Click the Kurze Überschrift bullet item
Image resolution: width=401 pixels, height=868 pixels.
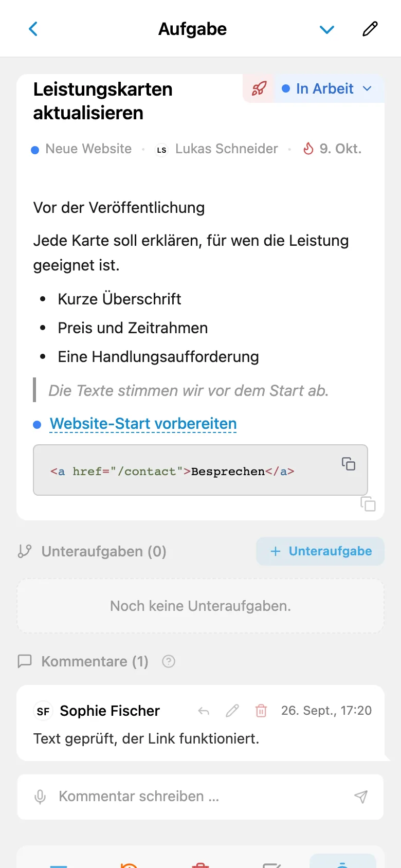pyautogui.click(x=119, y=299)
